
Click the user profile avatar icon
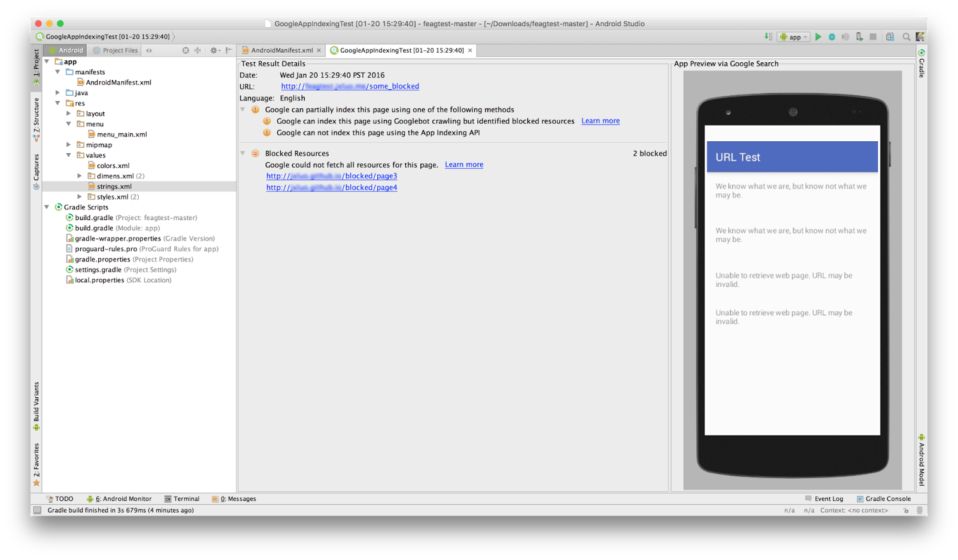[x=920, y=37]
